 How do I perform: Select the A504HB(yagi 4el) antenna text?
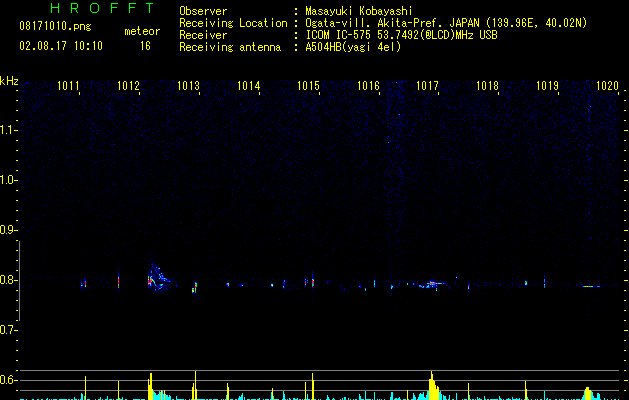point(353,47)
